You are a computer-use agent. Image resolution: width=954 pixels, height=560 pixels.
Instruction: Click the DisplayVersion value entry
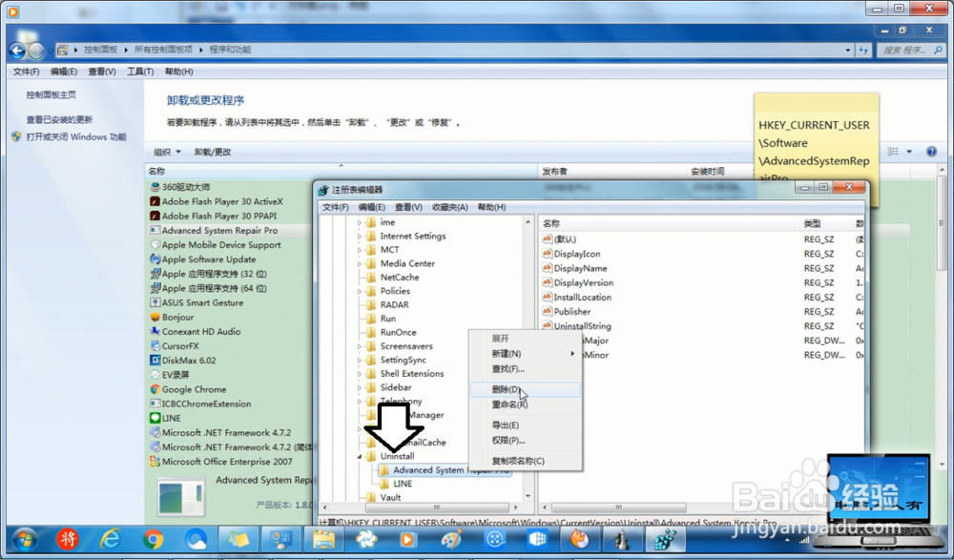(x=583, y=283)
